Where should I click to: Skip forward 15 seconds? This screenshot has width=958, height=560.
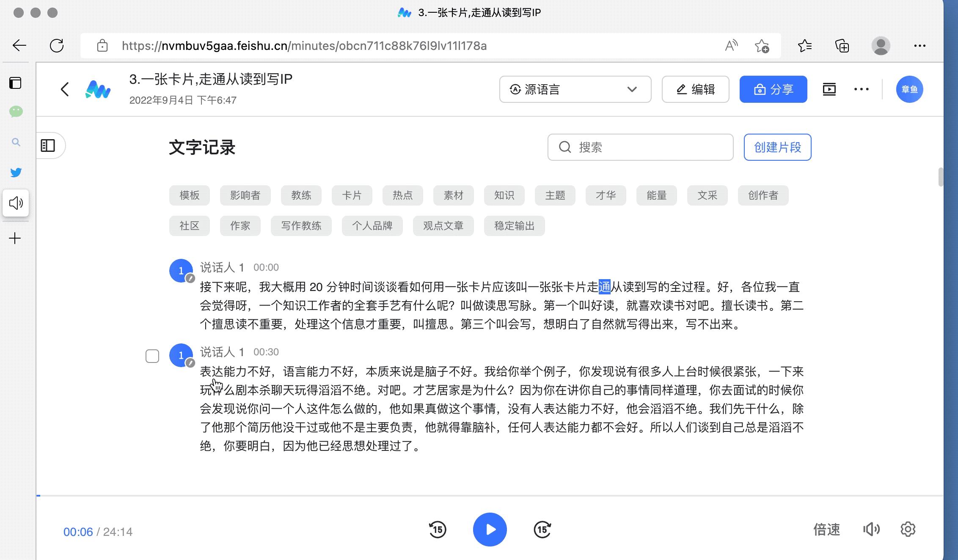[x=542, y=530]
